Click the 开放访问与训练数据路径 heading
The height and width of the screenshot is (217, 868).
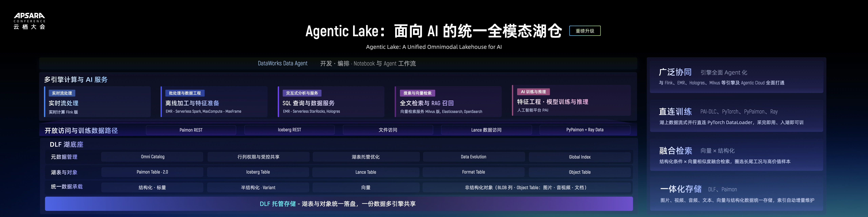click(x=81, y=130)
